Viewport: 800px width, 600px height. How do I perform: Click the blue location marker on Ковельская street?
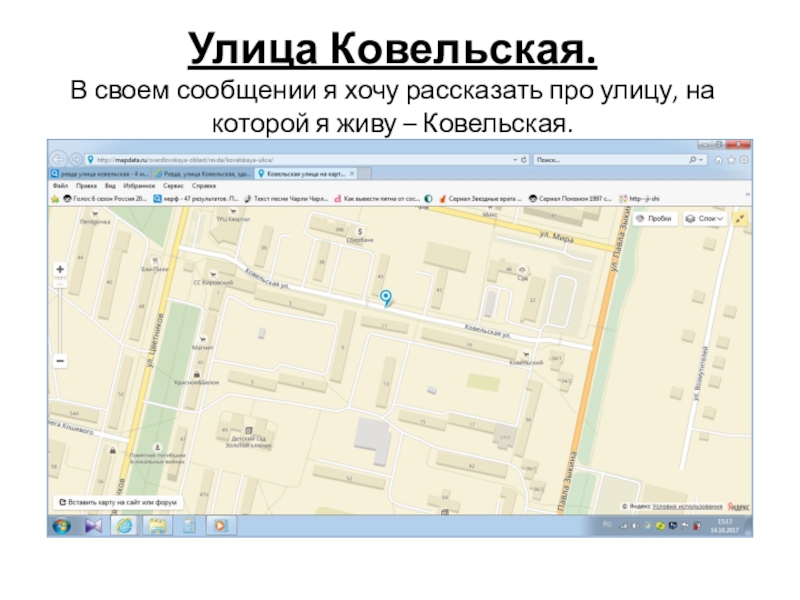coord(386,297)
